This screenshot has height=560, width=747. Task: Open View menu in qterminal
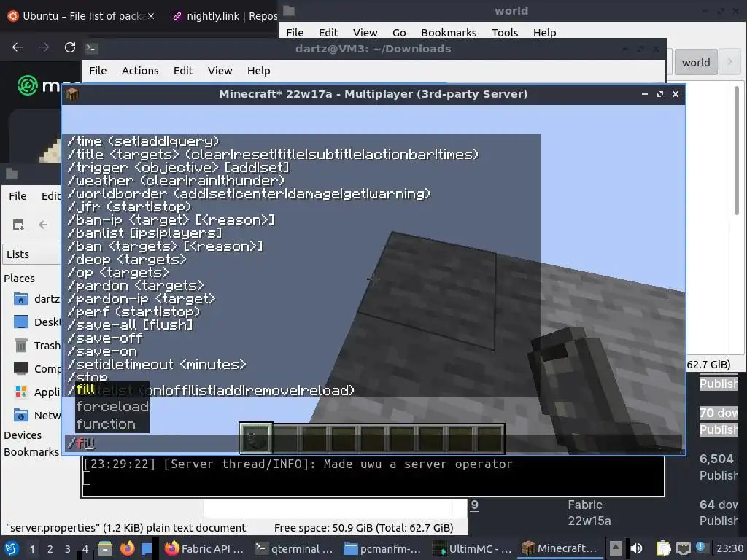[x=220, y=71]
